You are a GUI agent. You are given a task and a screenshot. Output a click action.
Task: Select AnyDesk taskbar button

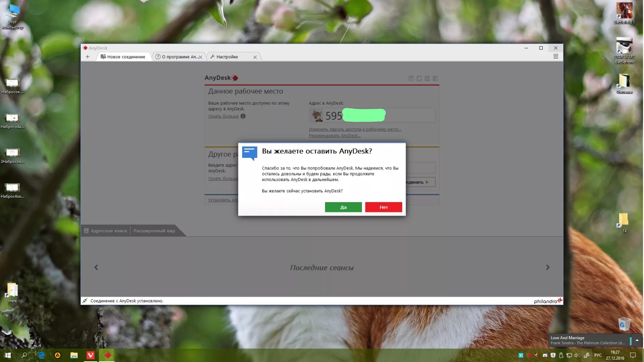tap(107, 355)
